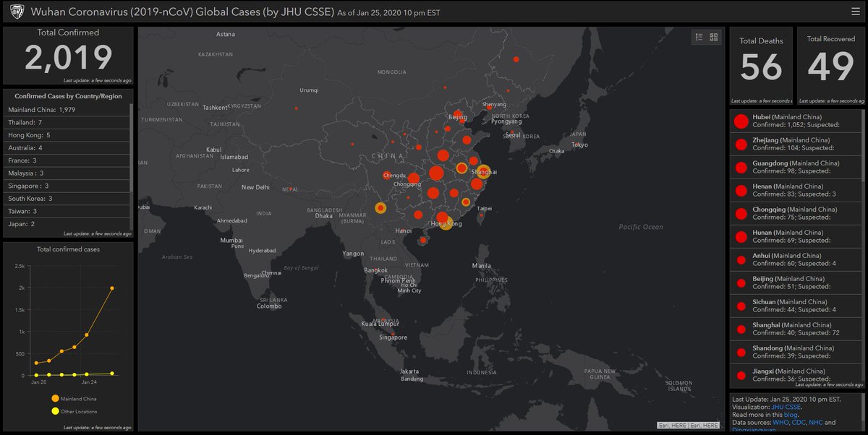Select 'Australia: 4' in country list
Screen dimensions: 868x435
67,148
